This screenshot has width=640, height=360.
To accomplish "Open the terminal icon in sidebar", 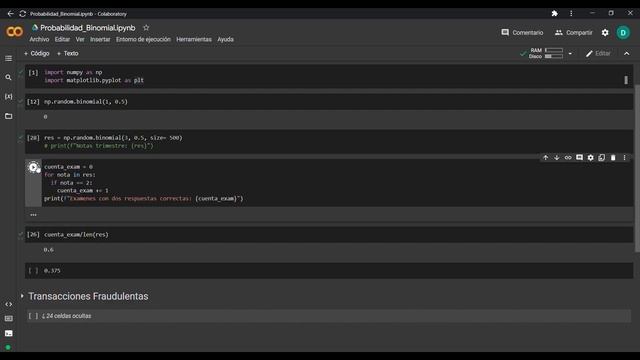I will pos(8,333).
